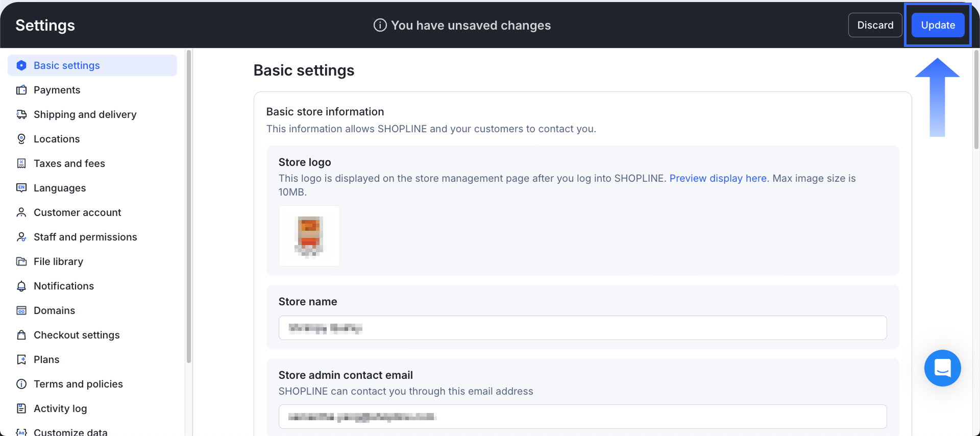Screen dimensions: 980x436
Task: Click the Payments sidebar icon
Action: coord(21,90)
